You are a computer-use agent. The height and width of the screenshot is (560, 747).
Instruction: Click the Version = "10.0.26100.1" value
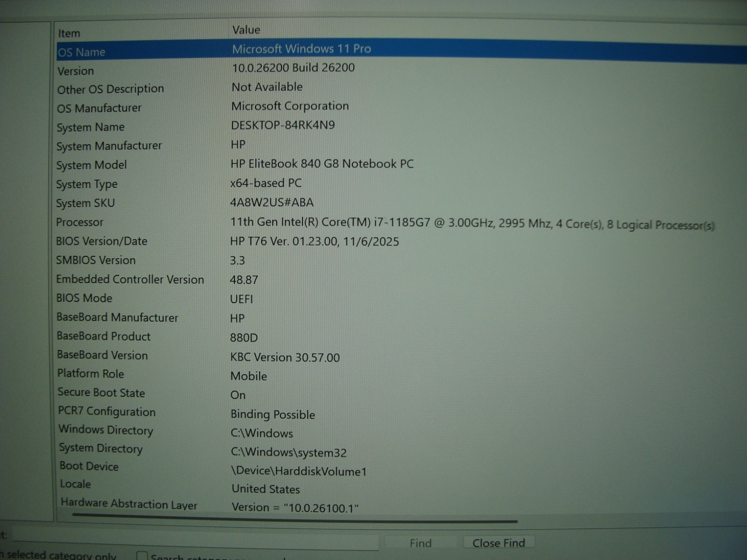point(295,508)
